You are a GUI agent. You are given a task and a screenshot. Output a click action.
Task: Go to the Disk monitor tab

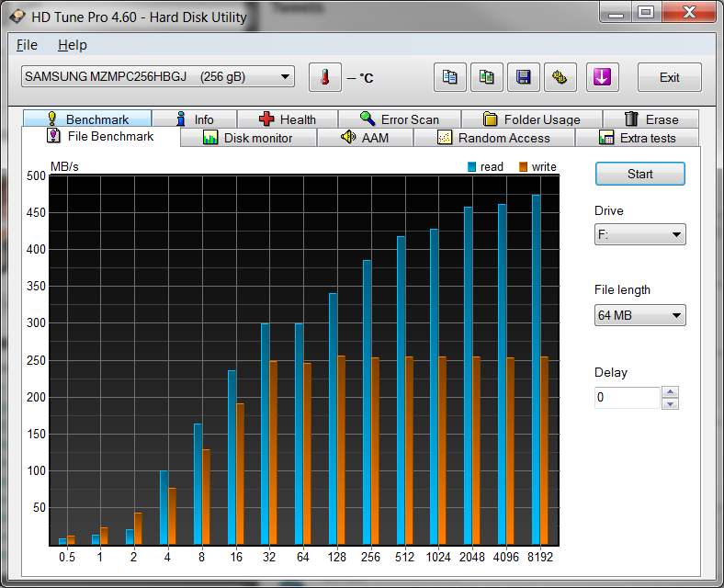[248, 138]
